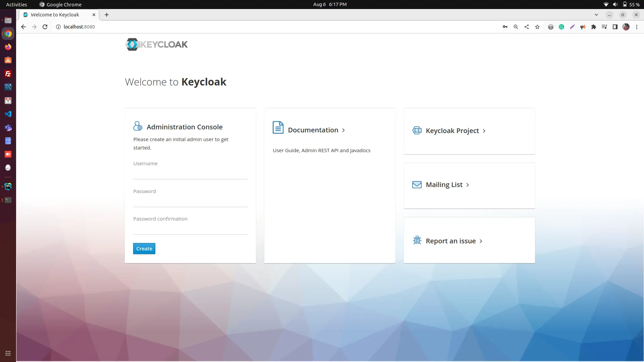View site information icon beside localhost

[x=58, y=27]
